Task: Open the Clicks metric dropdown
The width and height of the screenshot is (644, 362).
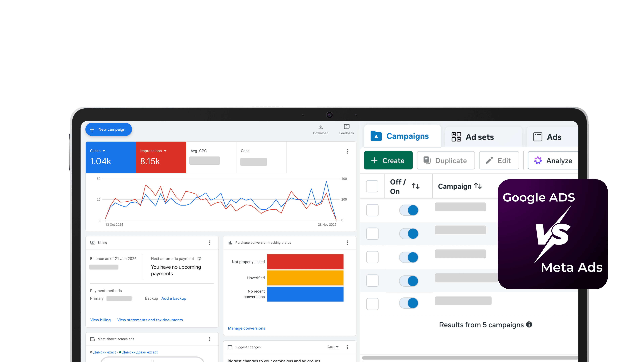Action: (98, 151)
